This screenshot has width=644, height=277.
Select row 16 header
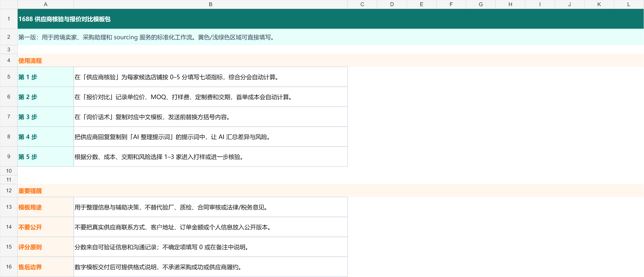pyautogui.click(x=9, y=267)
